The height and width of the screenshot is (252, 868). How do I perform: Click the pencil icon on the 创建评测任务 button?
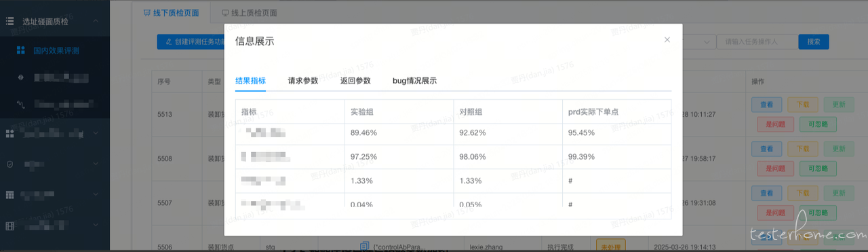point(169,42)
